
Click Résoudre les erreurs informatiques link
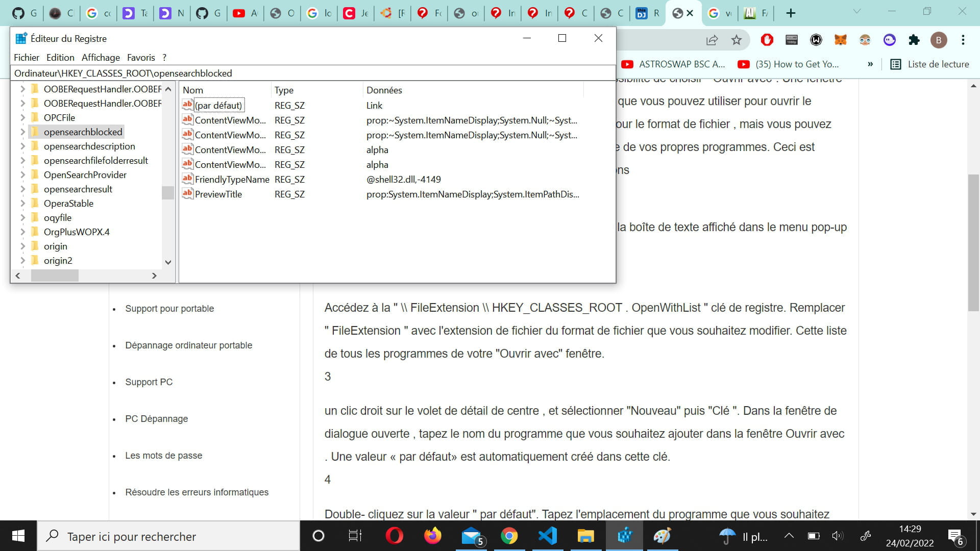(197, 492)
